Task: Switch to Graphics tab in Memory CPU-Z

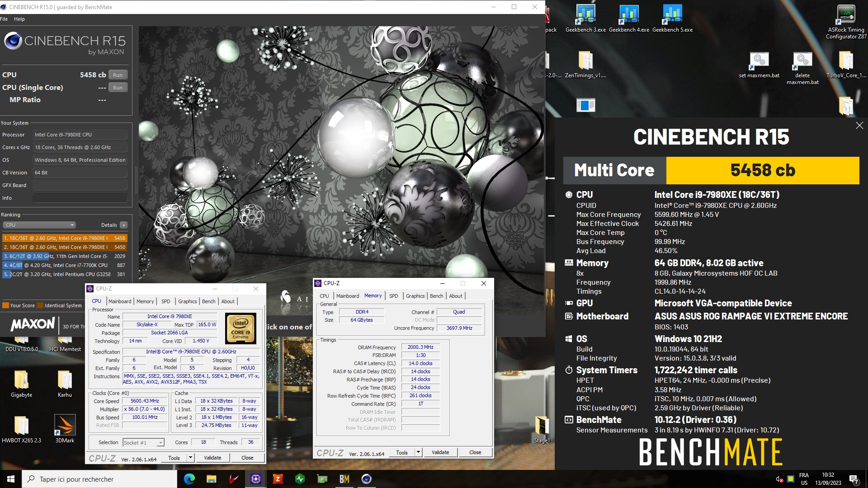Action: (x=415, y=296)
